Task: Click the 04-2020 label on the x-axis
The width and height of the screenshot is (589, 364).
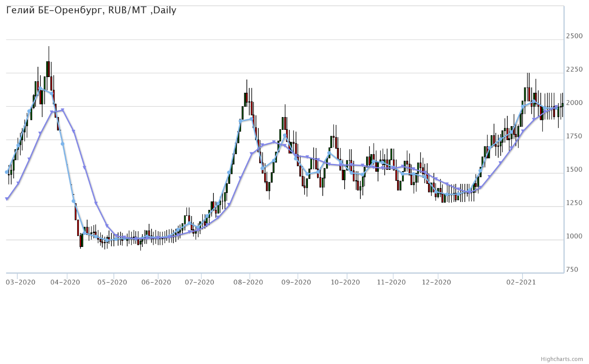Action: pos(66,282)
